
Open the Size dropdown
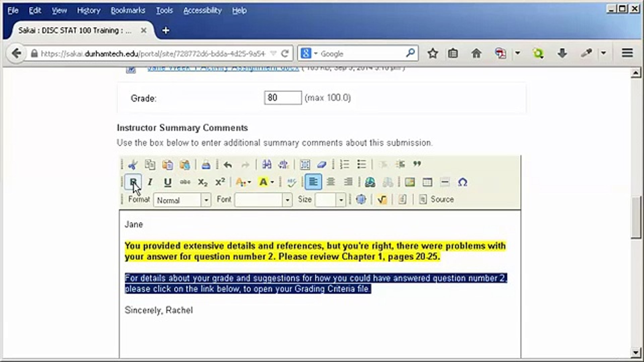[330, 200]
